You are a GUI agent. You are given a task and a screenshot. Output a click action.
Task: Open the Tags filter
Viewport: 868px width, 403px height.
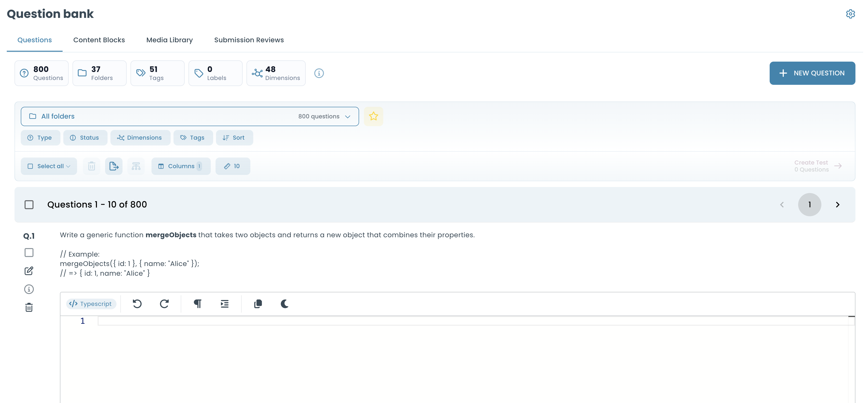193,138
